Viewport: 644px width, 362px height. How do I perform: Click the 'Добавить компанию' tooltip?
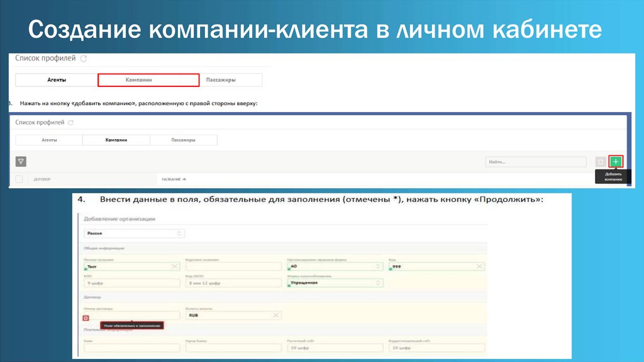coord(613,176)
